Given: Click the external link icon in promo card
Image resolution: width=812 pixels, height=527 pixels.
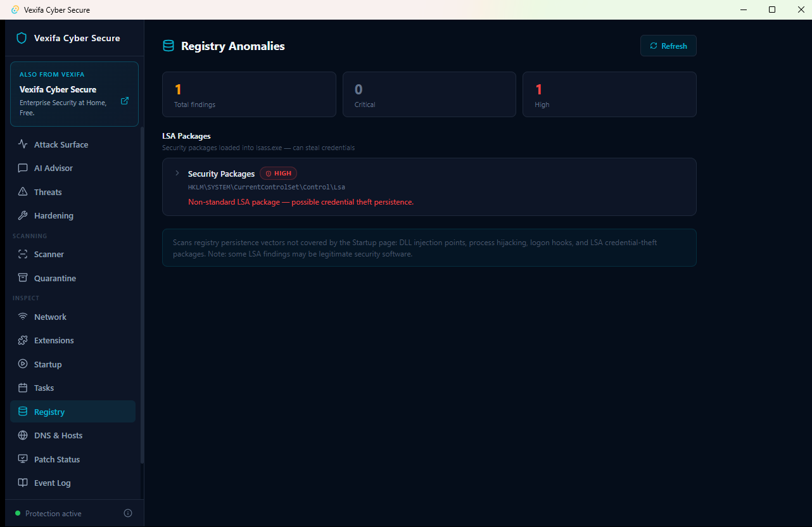Looking at the screenshot, I should click(125, 101).
